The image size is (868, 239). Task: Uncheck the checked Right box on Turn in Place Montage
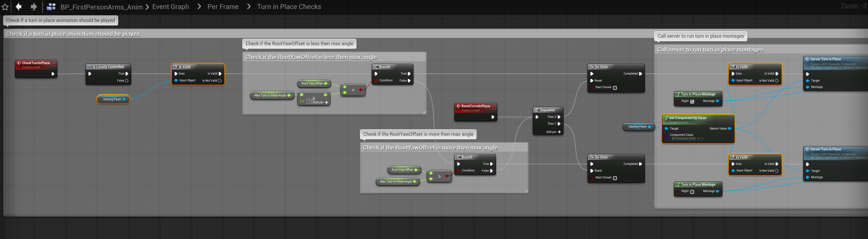coord(692,101)
